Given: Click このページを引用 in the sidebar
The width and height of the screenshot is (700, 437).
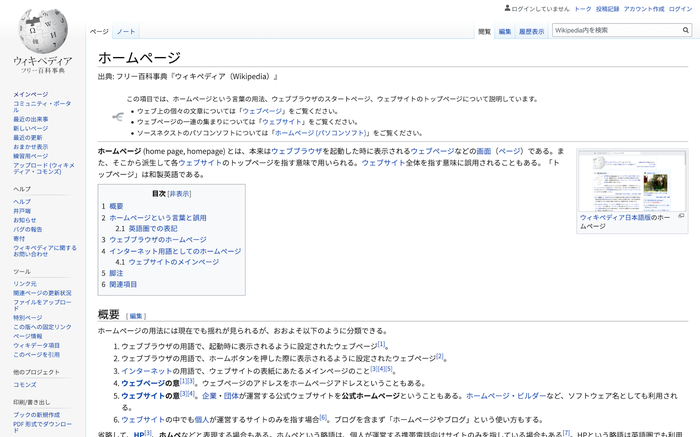Looking at the screenshot, I should [36, 354].
